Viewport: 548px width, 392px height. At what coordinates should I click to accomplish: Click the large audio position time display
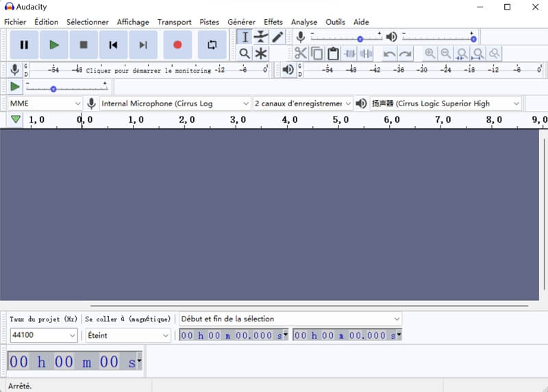tap(75, 361)
